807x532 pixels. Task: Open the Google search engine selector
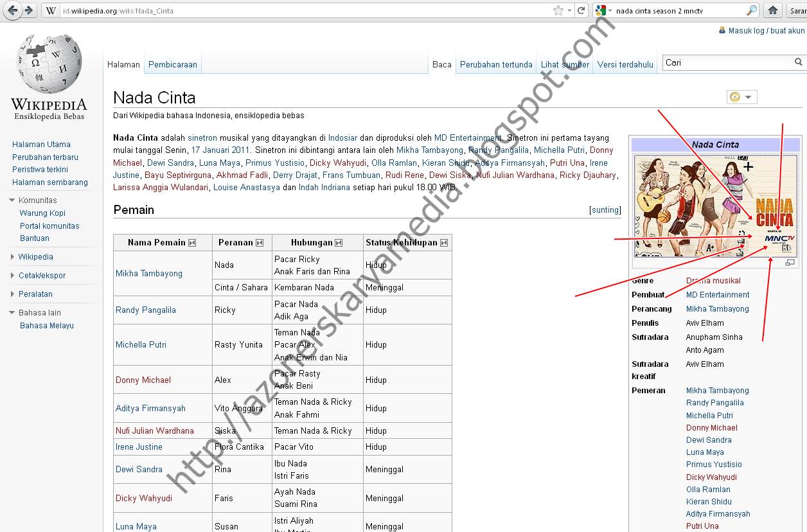(x=602, y=10)
